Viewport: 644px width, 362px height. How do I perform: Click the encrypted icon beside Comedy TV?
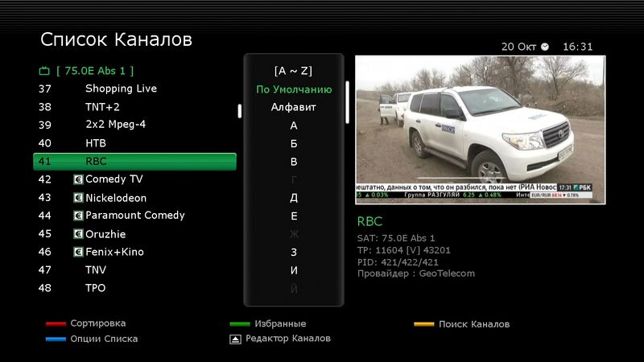point(78,179)
